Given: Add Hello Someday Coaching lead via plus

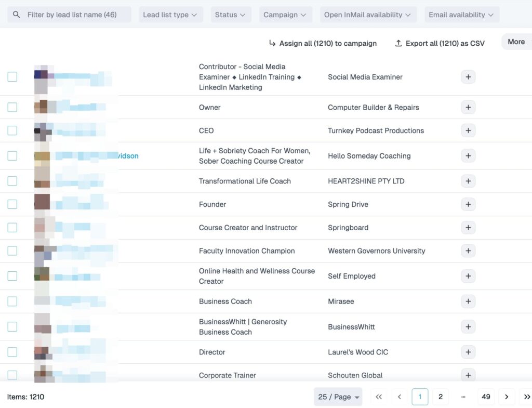Looking at the screenshot, I should (468, 156).
